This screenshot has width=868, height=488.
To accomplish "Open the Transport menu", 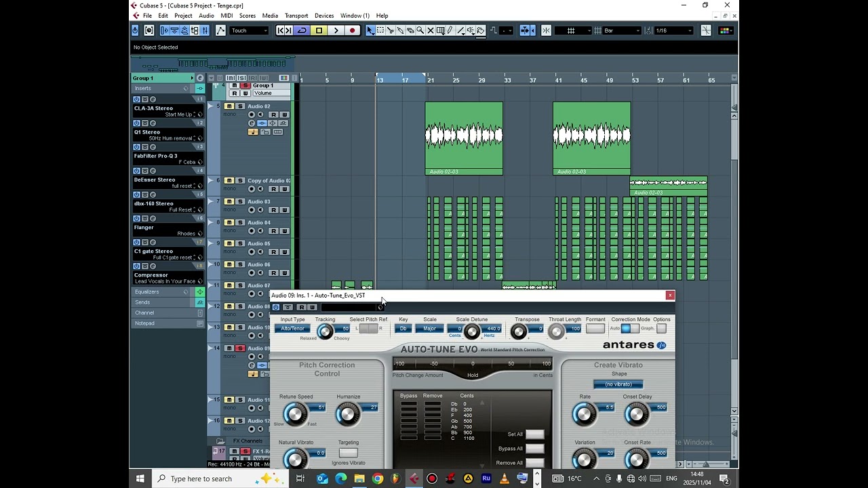I will 296,16.
